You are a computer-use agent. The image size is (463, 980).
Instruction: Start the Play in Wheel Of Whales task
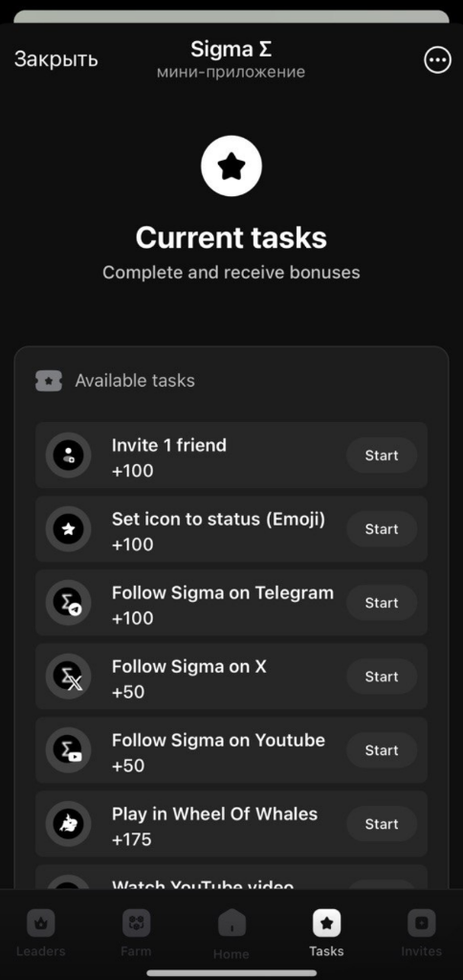382,824
